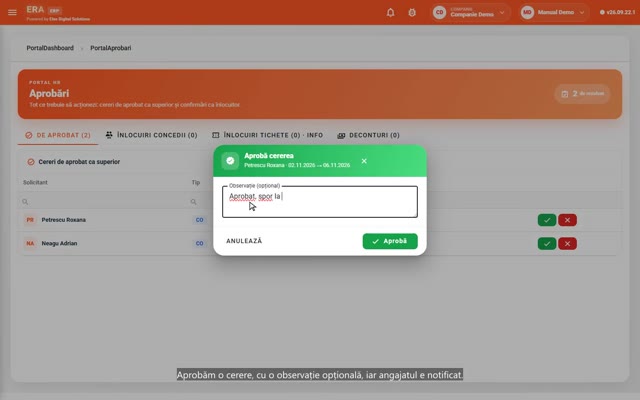Reject Neagu Adrian's request with the red X
The image size is (640, 400).
(567, 244)
